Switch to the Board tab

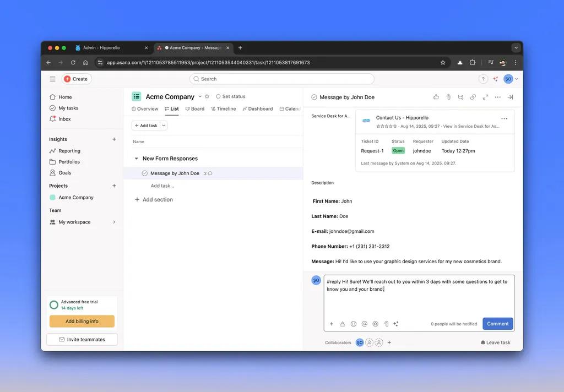195,109
